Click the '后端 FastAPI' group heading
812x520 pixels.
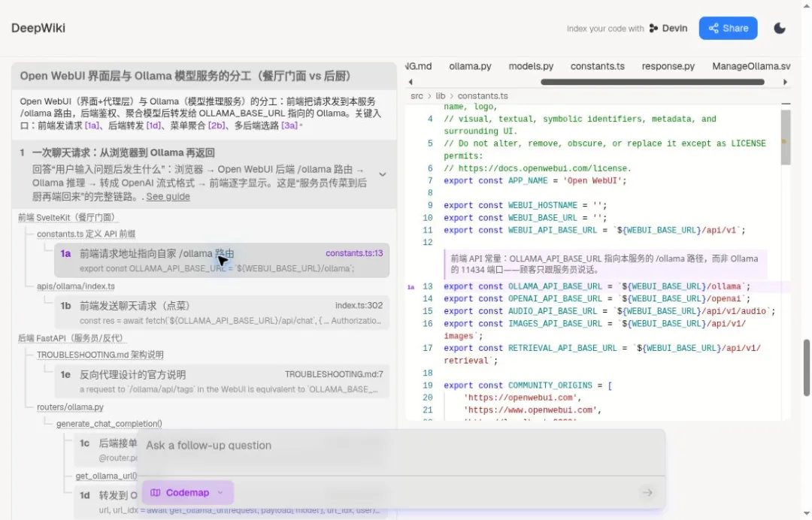pos(72,338)
